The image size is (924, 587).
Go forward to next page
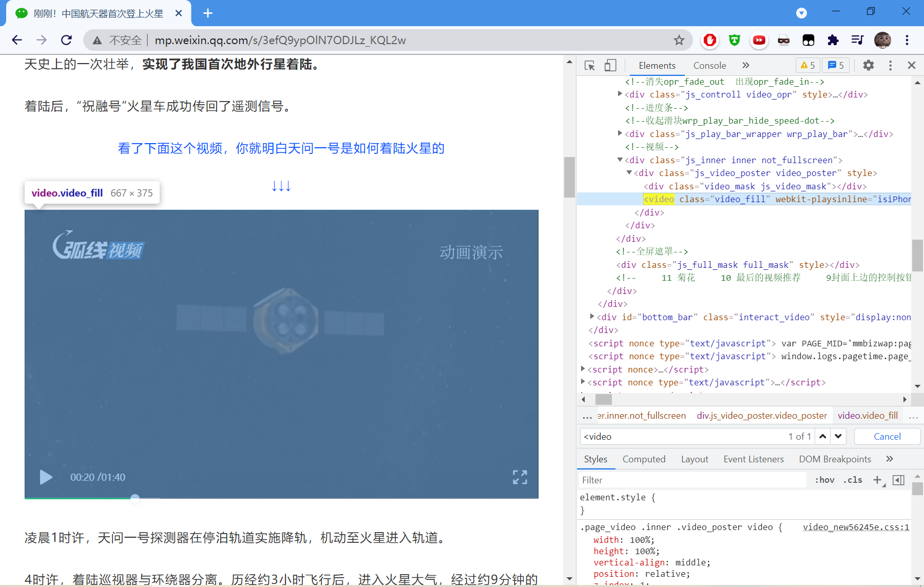tap(42, 40)
